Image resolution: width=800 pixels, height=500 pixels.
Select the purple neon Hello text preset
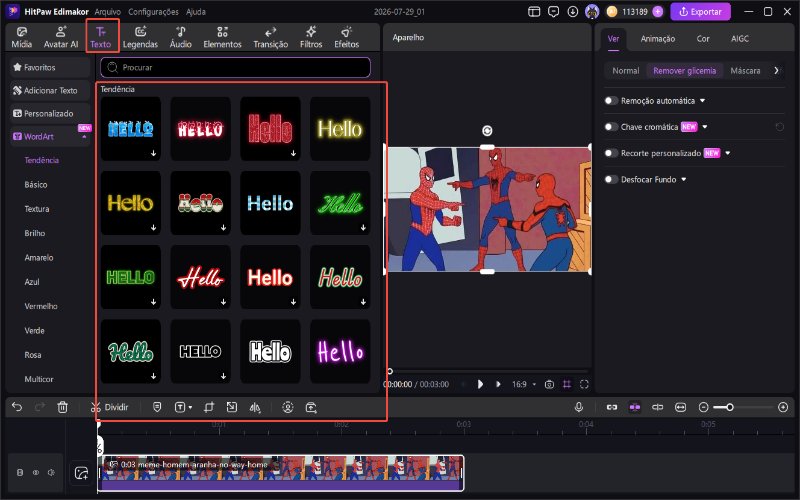click(340, 352)
